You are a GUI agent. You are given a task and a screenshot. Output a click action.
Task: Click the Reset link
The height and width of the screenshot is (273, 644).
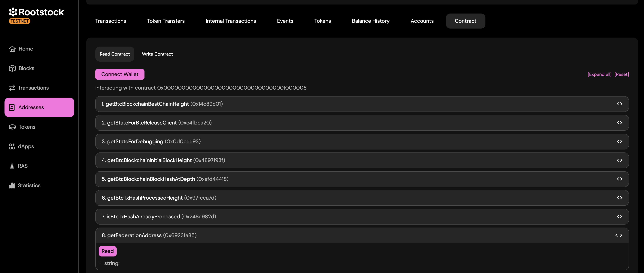(621, 74)
